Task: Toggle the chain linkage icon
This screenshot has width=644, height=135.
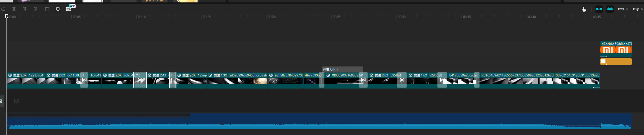Action: [x=621, y=9]
